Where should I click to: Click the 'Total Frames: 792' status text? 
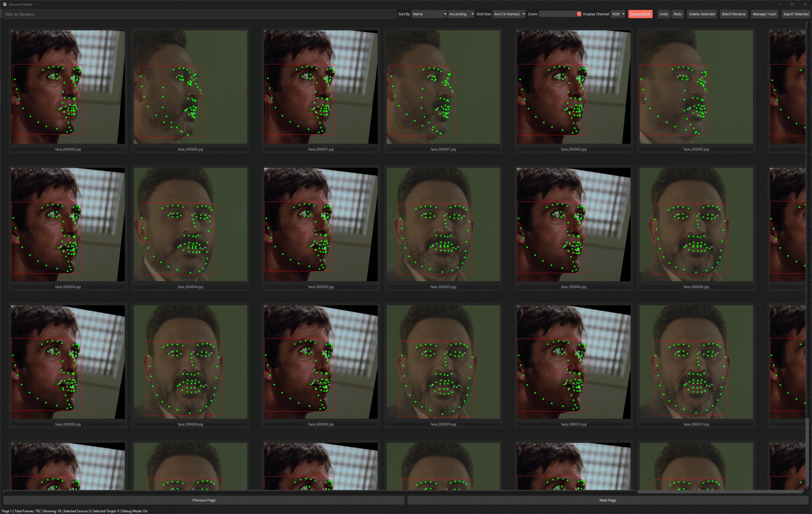27,511
